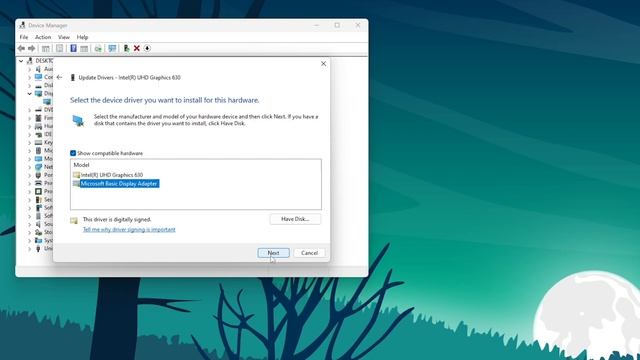Click the Action Pane toolbar icon beside Help

84,49
